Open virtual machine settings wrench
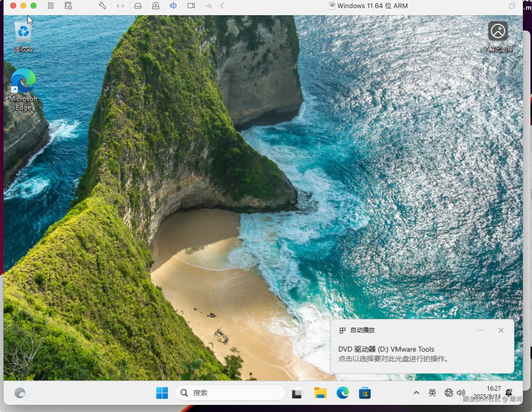The height and width of the screenshot is (412, 532). click(x=102, y=6)
